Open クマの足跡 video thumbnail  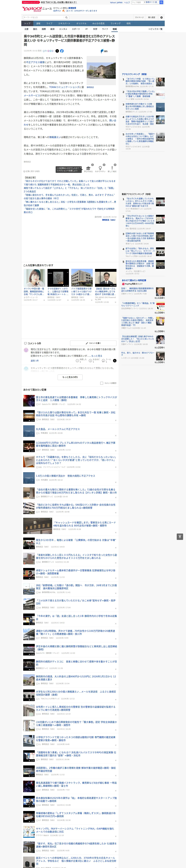[58, 278]
